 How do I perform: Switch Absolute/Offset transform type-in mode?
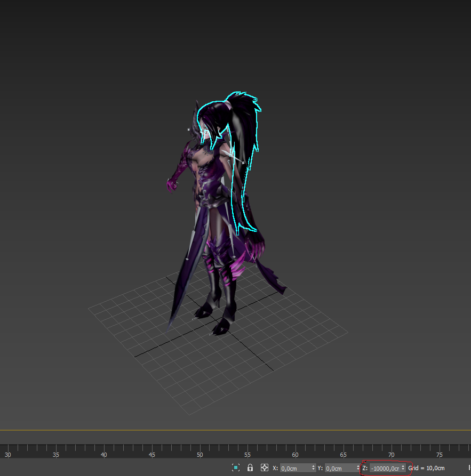click(265, 467)
